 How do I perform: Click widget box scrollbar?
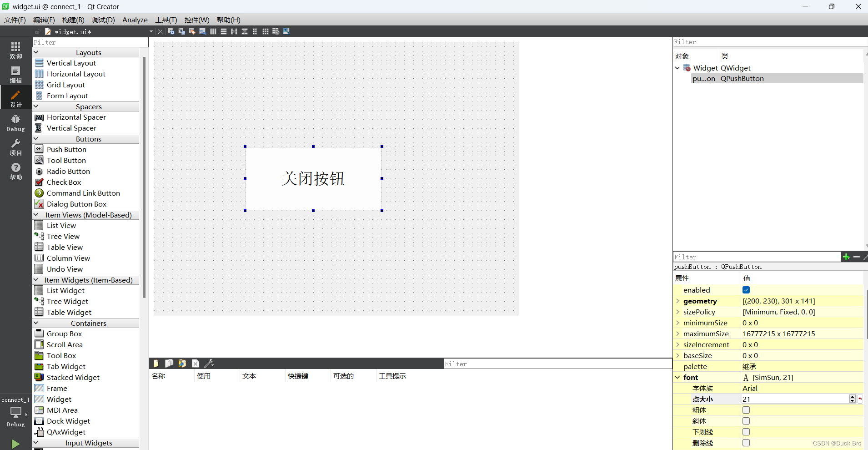[144, 177]
